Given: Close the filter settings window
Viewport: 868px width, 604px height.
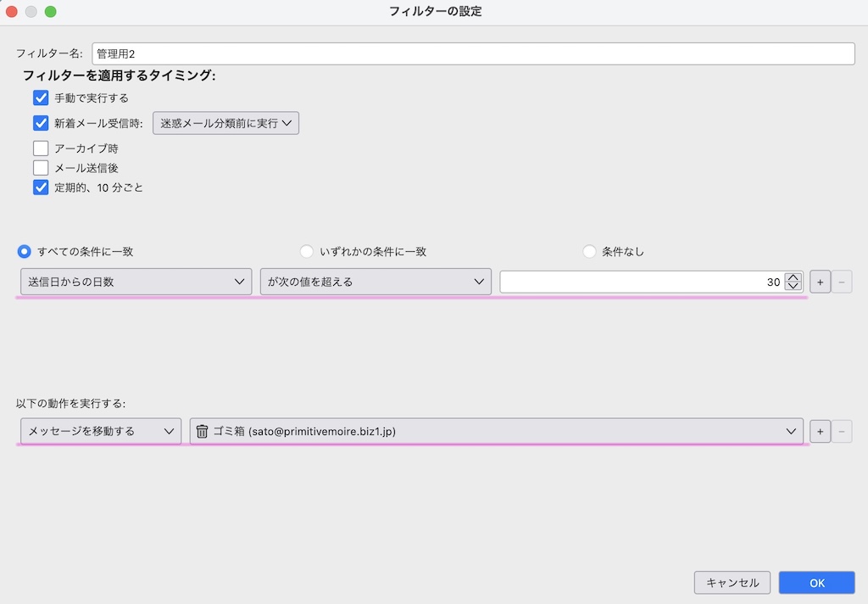Looking at the screenshot, I should [x=13, y=12].
